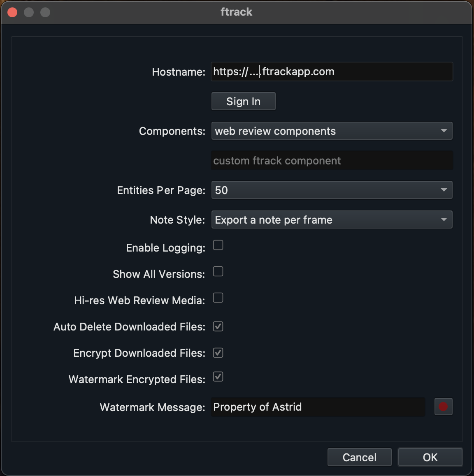Focus the Hostname input field
This screenshot has width=474, height=476.
(332, 72)
